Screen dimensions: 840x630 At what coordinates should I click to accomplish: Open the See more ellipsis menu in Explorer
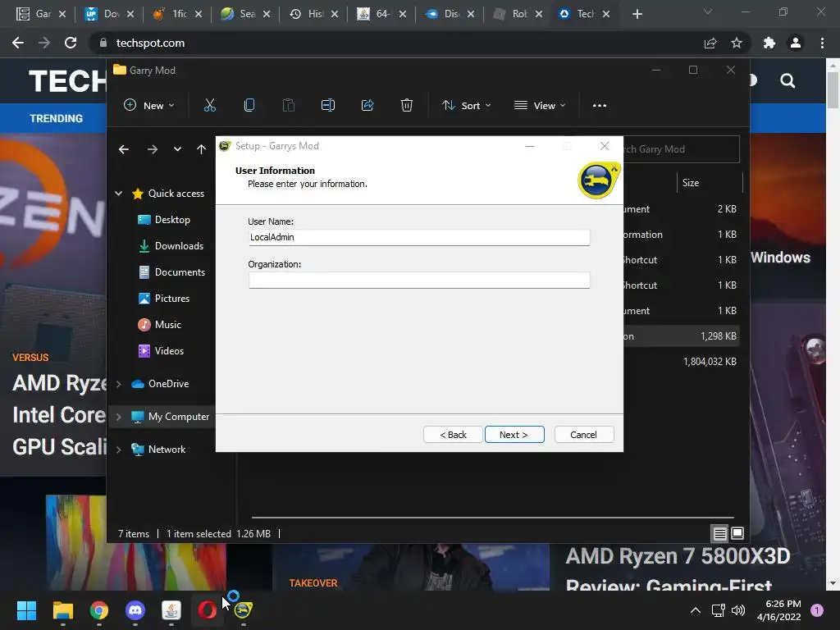(x=600, y=106)
